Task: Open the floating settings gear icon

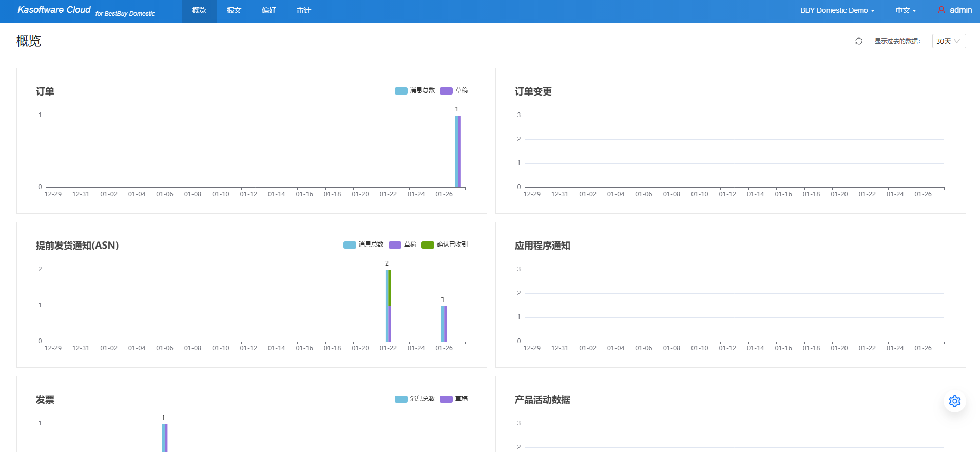Action: pyautogui.click(x=954, y=401)
